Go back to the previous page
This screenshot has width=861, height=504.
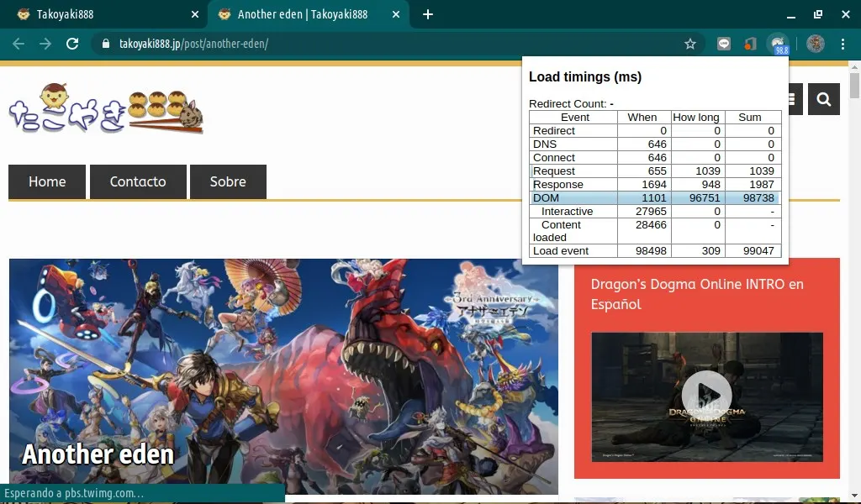tap(18, 44)
